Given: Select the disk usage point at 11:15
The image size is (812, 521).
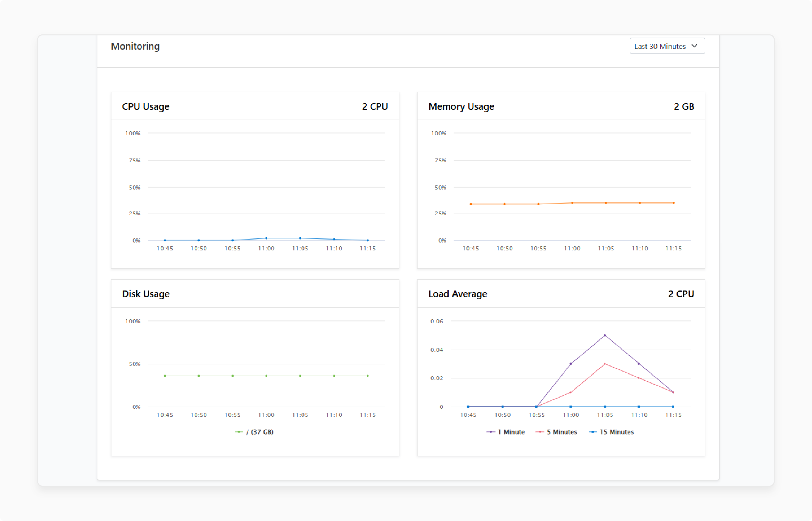Looking at the screenshot, I should pyautogui.click(x=368, y=376).
